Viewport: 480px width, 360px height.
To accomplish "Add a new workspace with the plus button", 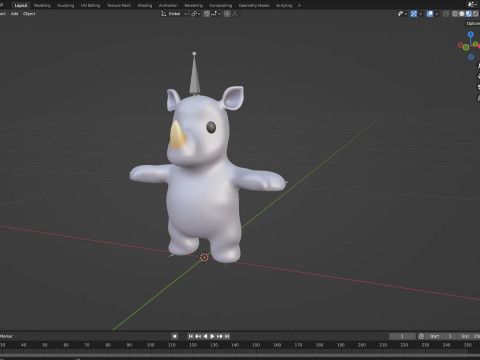I will (299, 5).
